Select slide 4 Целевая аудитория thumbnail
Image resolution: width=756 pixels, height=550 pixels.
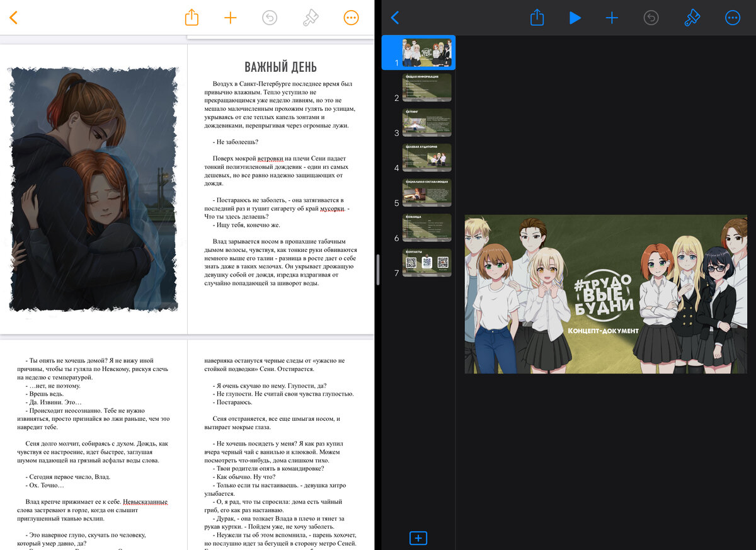click(x=427, y=158)
